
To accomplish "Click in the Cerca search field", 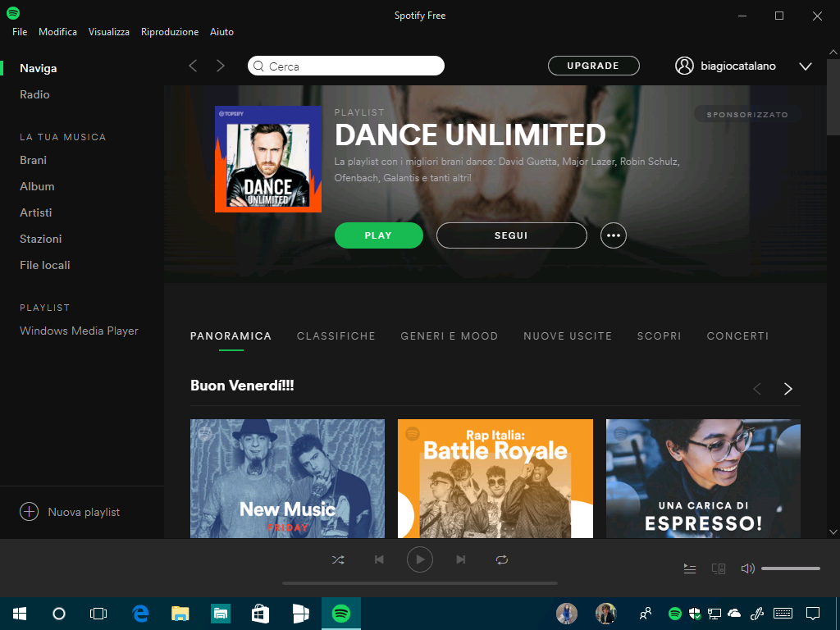I will (x=346, y=66).
